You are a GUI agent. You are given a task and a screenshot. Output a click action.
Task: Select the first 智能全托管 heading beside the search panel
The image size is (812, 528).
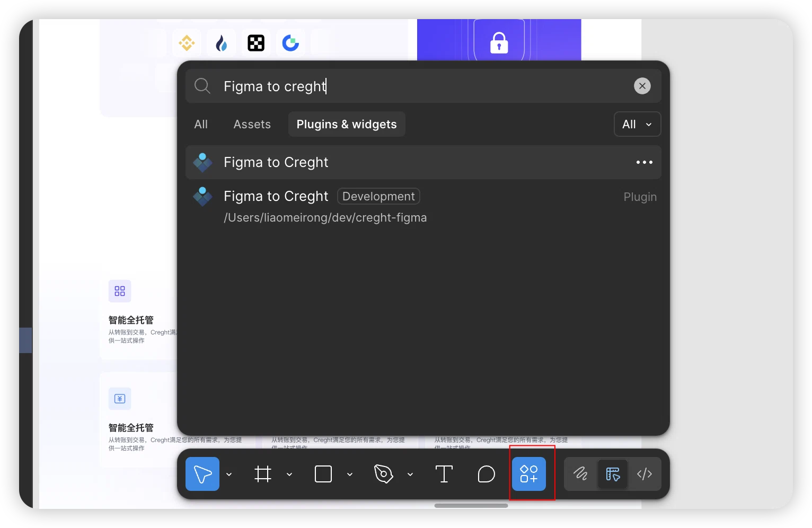coord(131,320)
